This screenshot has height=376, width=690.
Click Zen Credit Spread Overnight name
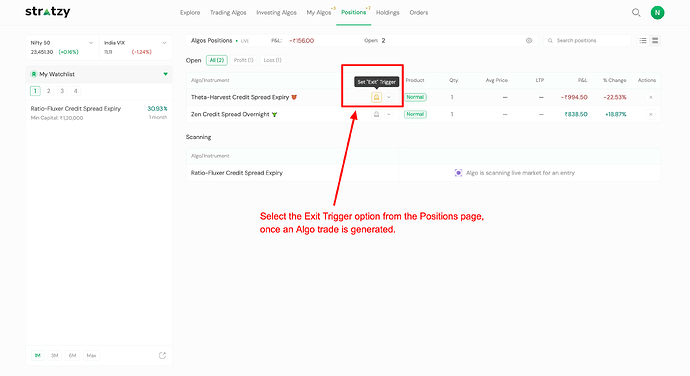point(230,114)
